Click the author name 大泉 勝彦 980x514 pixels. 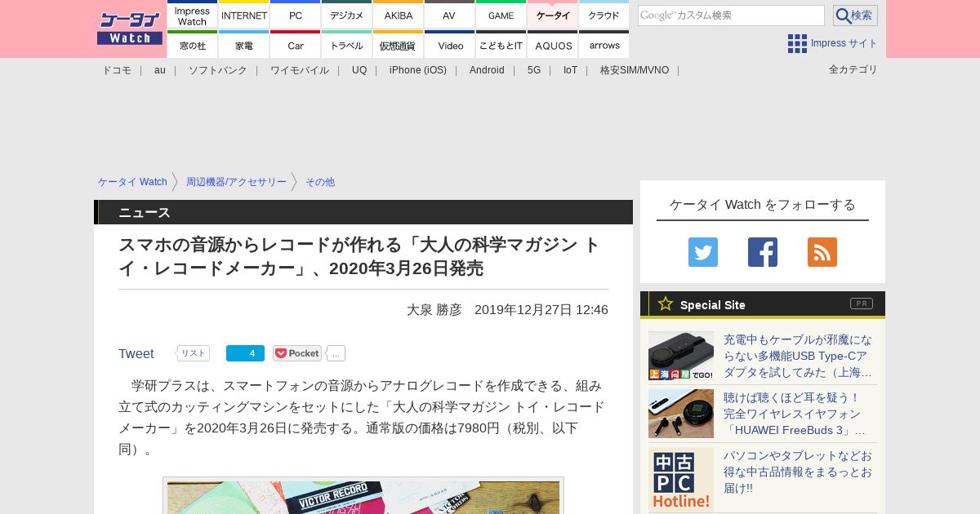coord(434,310)
